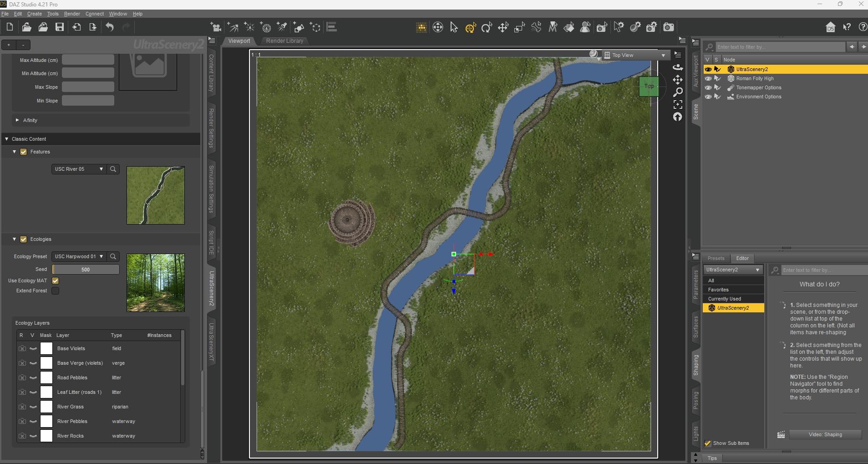868x464 pixels.
Task: Create a new camera from the toolbar
Action: click(216, 27)
